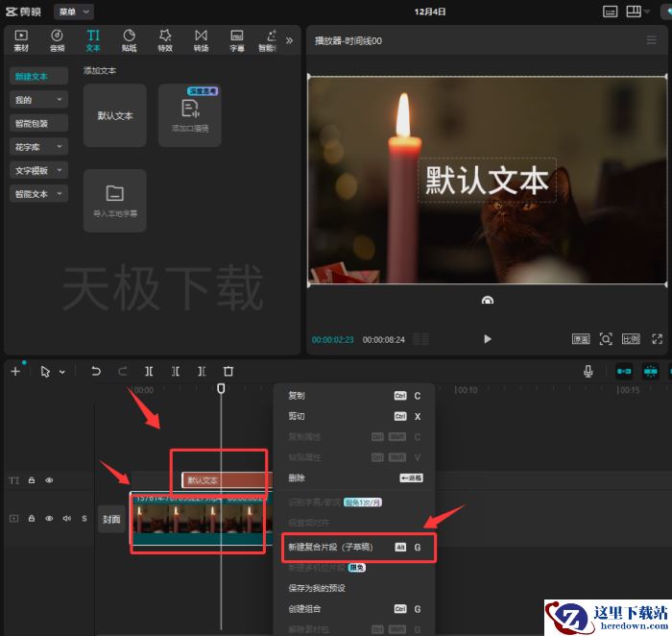Choose 删除 from the context menu
The width and height of the screenshot is (672, 636).
(x=354, y=477)
